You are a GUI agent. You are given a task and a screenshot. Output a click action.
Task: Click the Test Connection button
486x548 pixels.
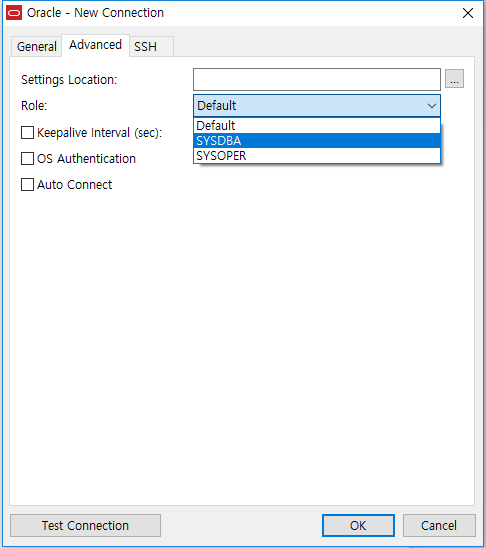pos(85,525)
